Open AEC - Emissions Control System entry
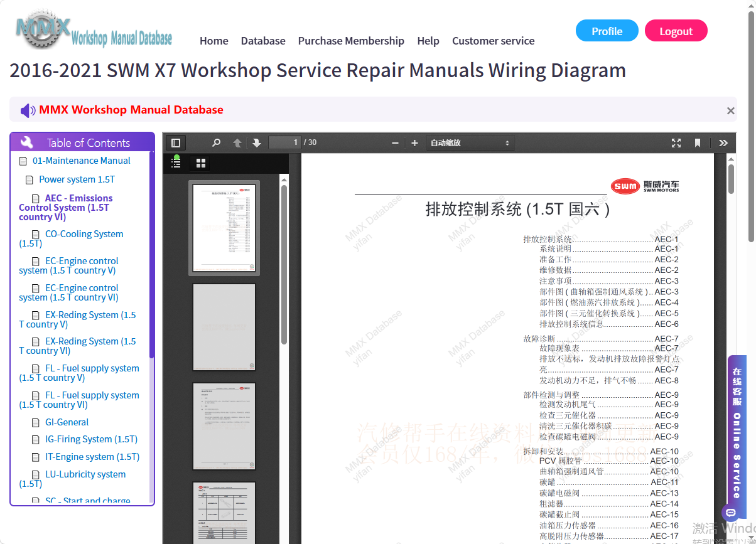Image resolution: width=756 pixels, height=544 pixels. 66,208
